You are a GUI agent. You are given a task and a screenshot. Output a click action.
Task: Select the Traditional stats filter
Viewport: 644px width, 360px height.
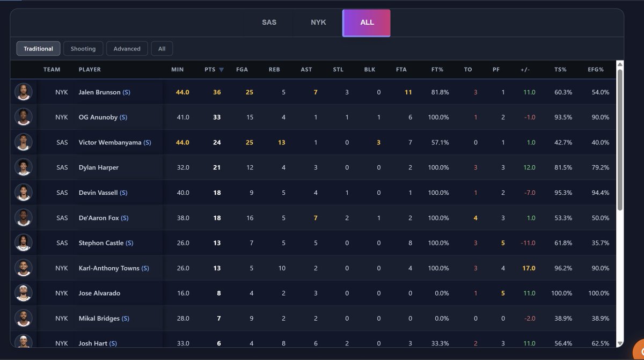click(38, 48)
